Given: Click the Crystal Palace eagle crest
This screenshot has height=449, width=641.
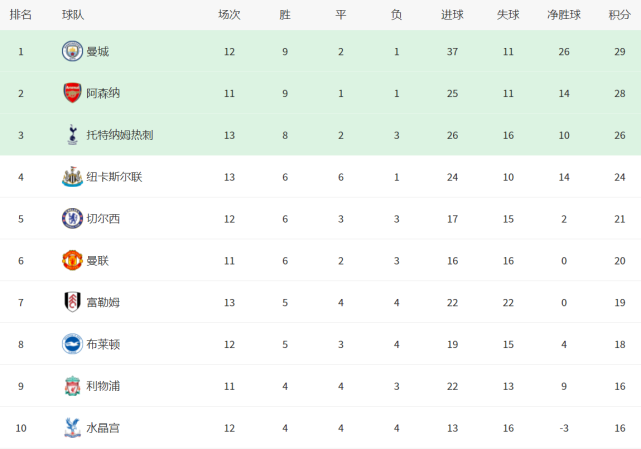Looking at the screenshot, I should [72, 428].
